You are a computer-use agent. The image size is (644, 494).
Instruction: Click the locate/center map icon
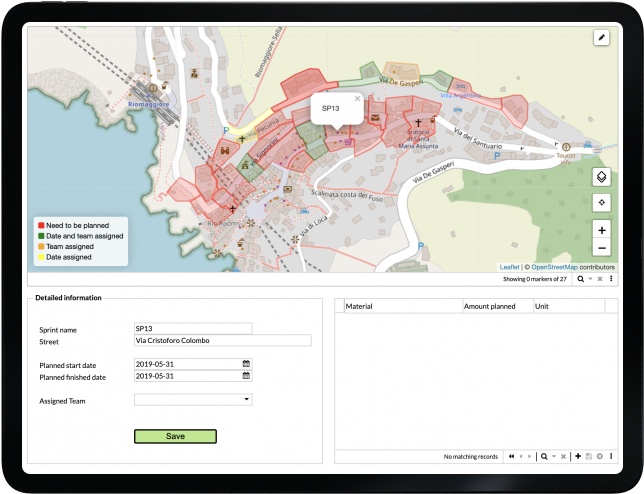coord(601,203)
